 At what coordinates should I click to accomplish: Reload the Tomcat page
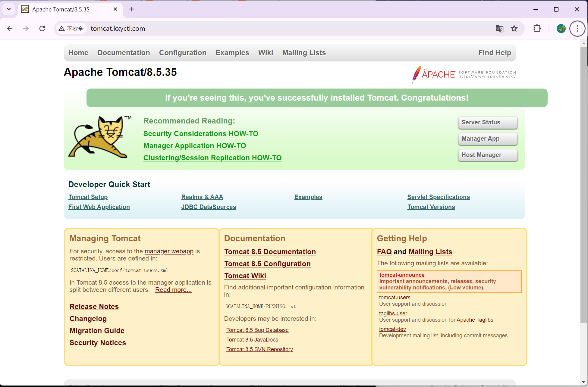pyautogui.click(x=42, y=29)
